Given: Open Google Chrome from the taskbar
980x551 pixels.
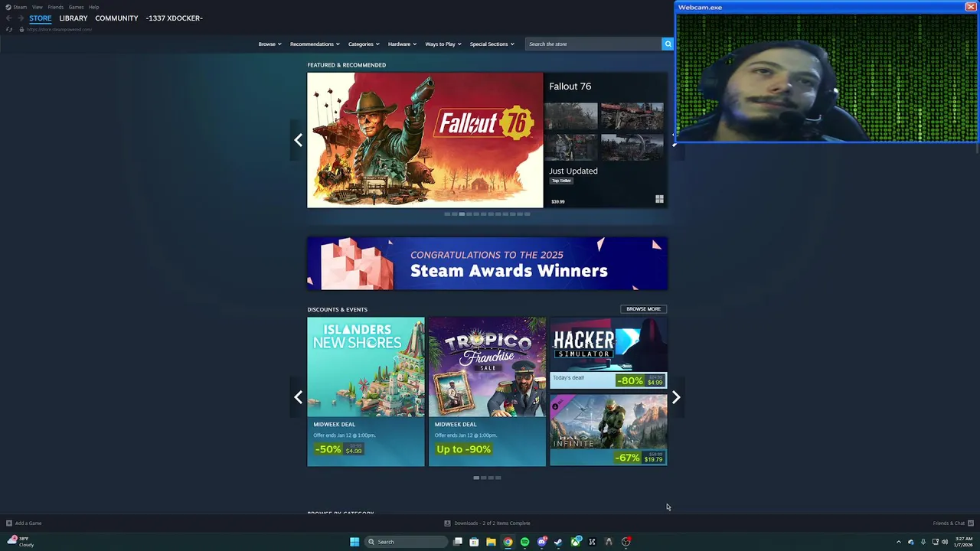Looking at the screenshot, I should pos(508,542).
